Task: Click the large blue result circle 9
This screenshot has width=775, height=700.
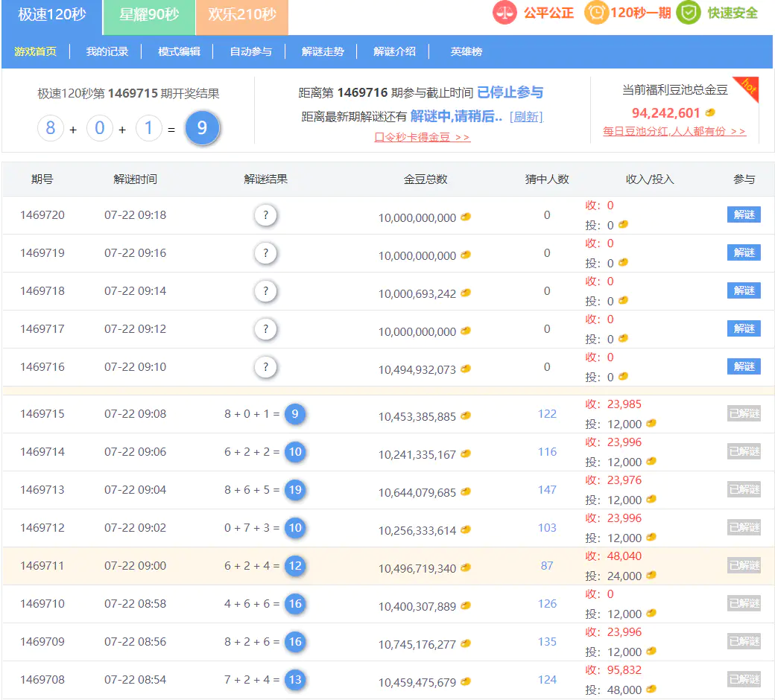Action: point(202,128)
